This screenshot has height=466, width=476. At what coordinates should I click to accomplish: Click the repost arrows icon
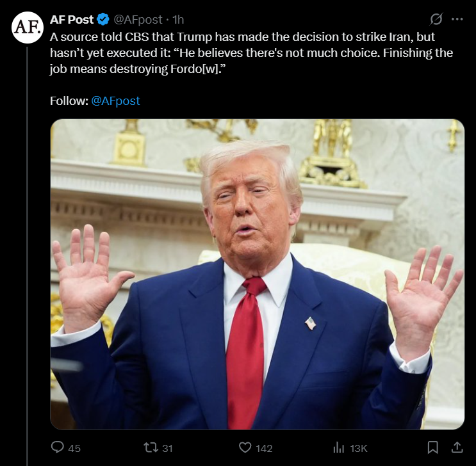pyautogui.click(x=151, y=447)
